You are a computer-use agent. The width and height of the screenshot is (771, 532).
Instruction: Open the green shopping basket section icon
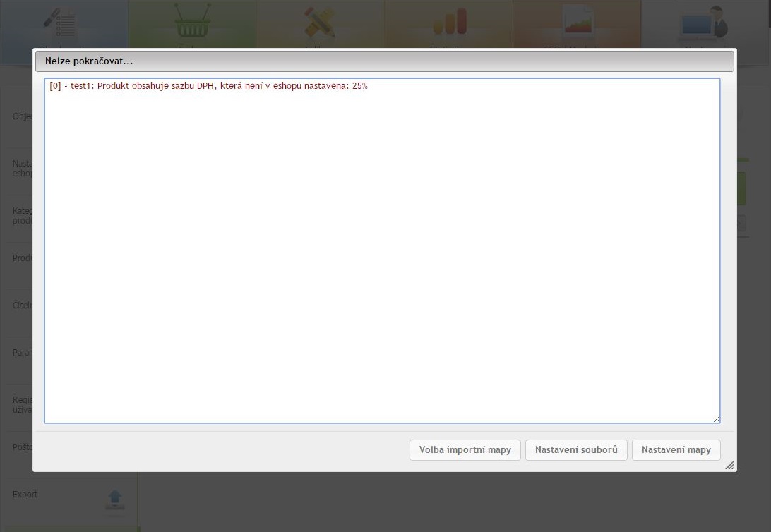[192, 20]
